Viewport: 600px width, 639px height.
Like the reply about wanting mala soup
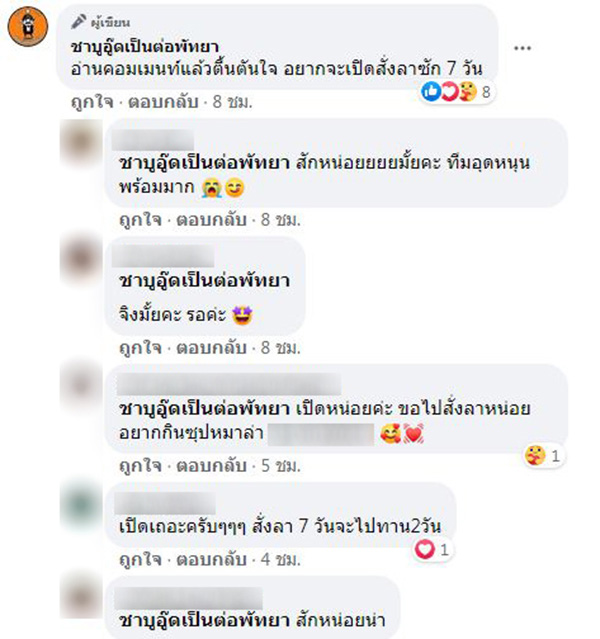(140, 465)
